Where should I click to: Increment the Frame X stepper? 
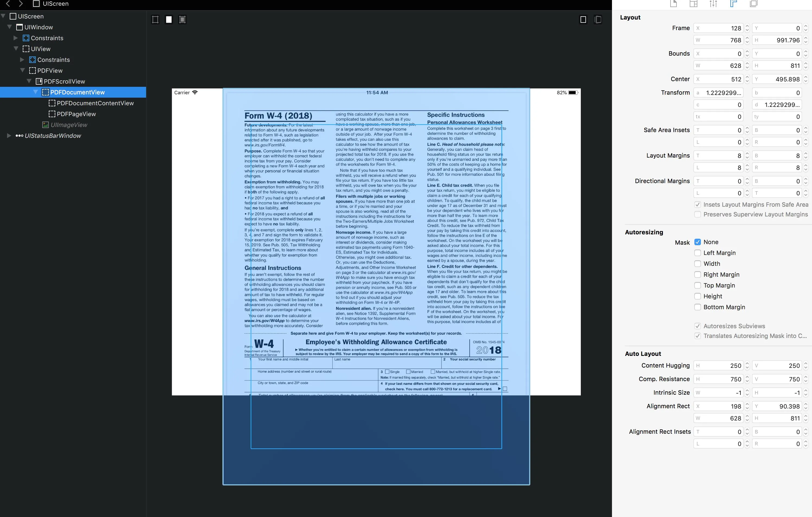[747, 26]
